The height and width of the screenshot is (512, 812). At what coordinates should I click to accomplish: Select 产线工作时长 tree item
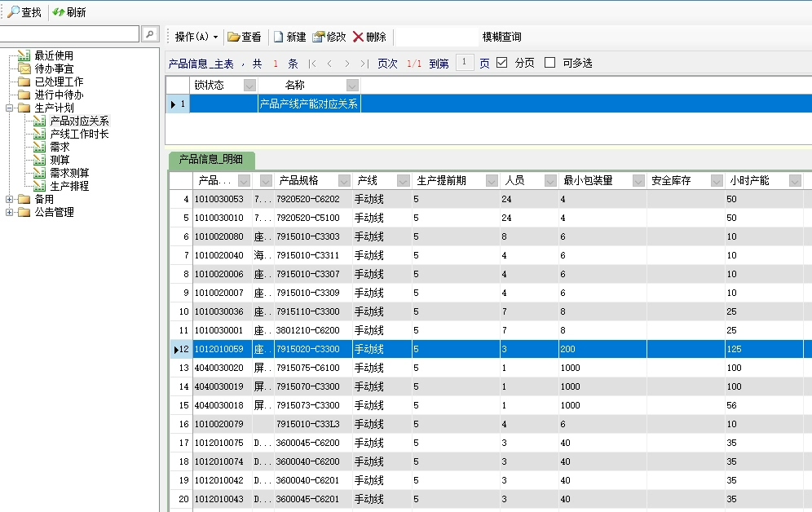click(79, 134)
